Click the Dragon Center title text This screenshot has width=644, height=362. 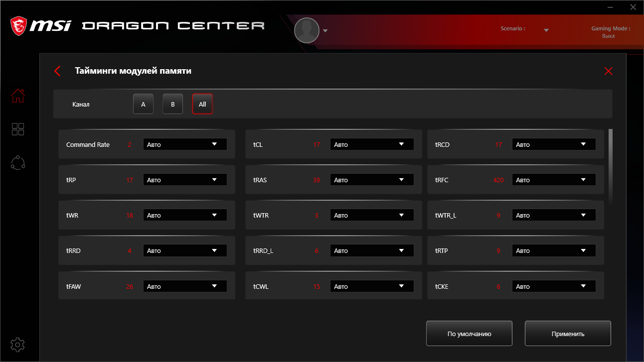click(173, 25)
